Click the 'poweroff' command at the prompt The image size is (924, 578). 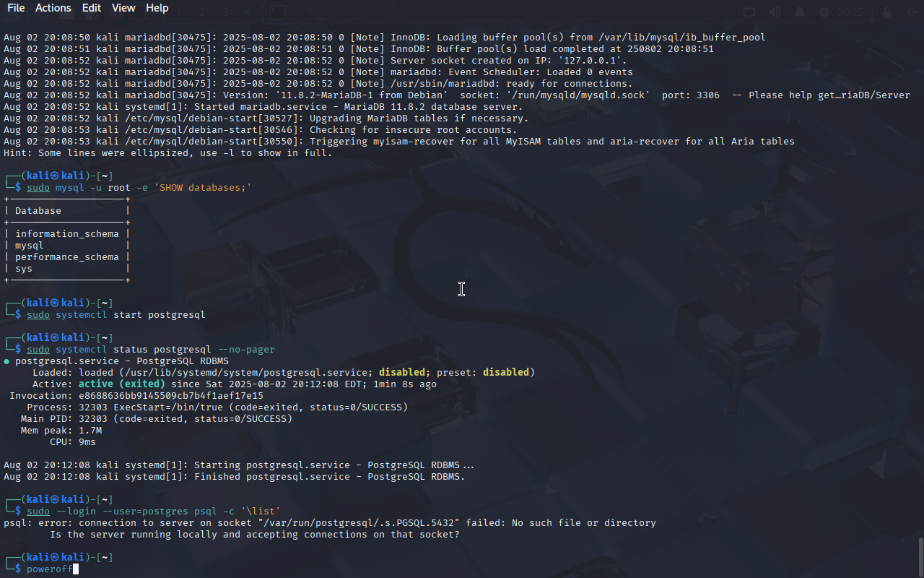pyautogui.click(x=50, y=569)
